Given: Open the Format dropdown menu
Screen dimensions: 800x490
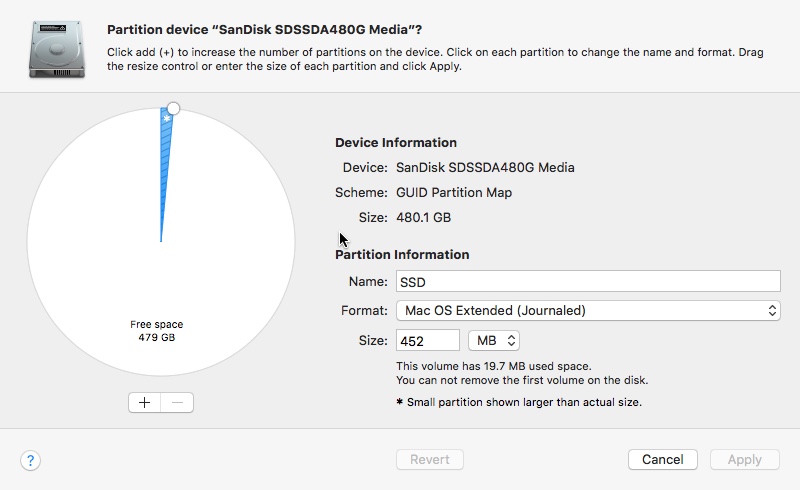Looking at the screenshot, I should point(588,310).
